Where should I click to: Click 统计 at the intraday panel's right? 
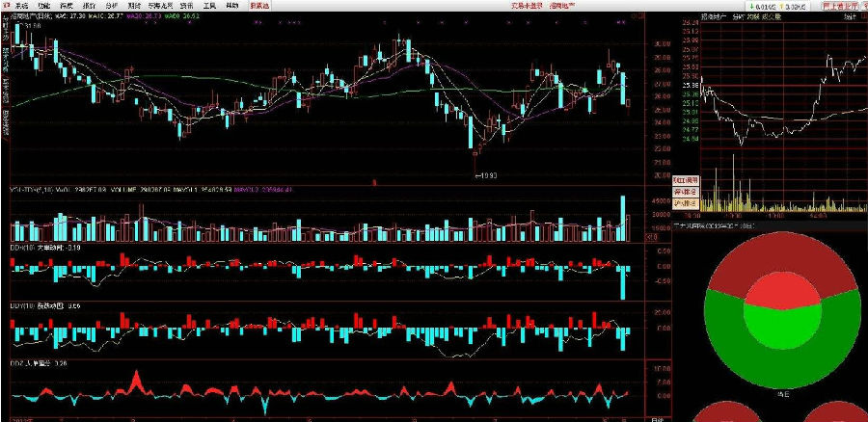(x=849, y=16)
